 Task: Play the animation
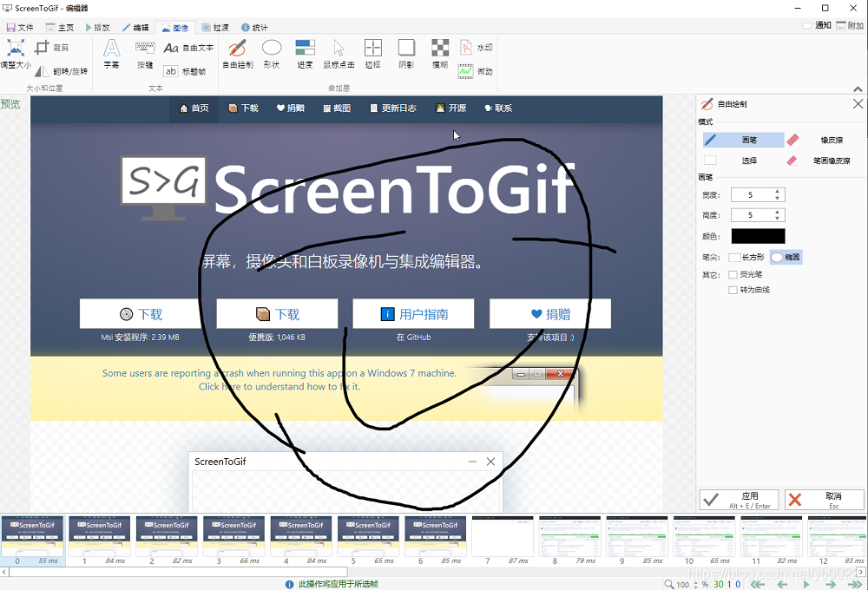click(x=806, y=585)
